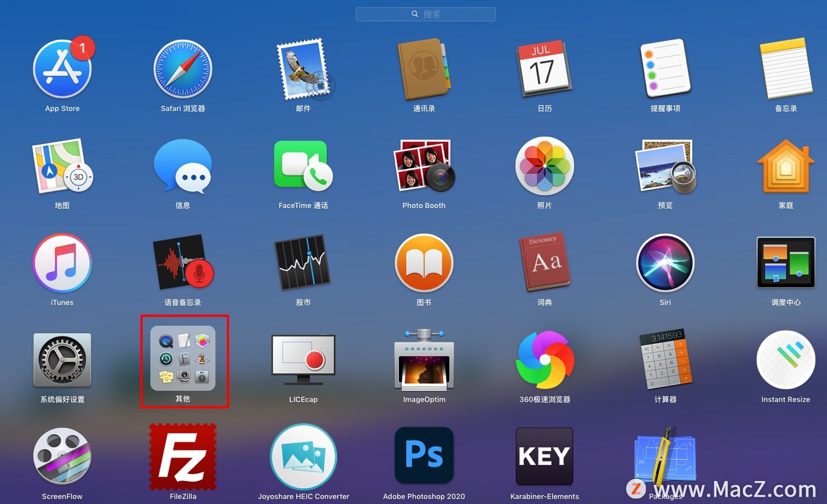Open the 计算器 Calculator app
Screen dimensions: 827x504
point(665,360)
